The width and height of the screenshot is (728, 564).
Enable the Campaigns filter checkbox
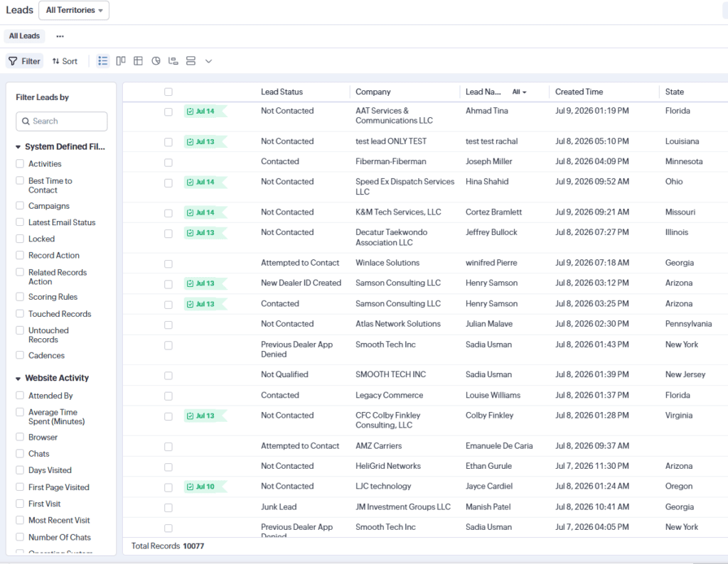click(x=20, y=205)
